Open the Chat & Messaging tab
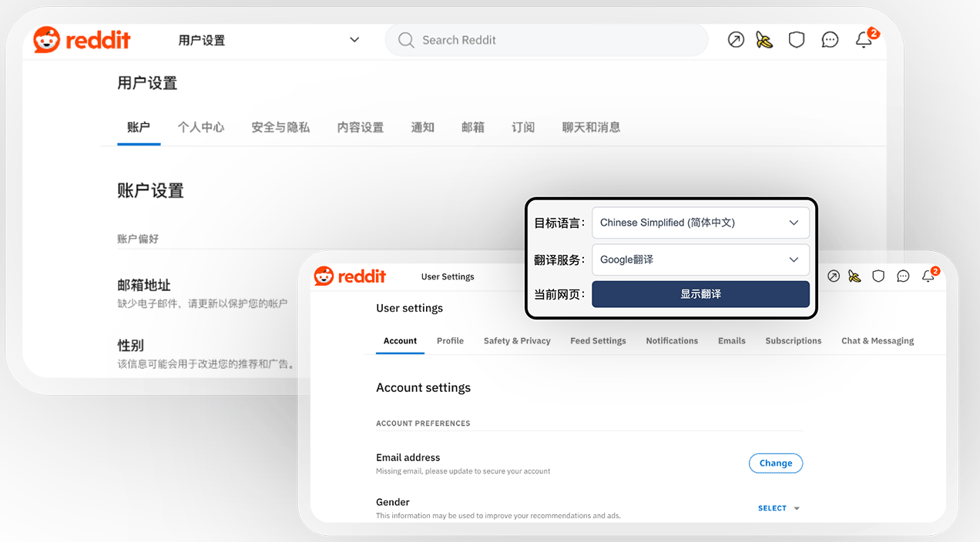 coord(878,341)
